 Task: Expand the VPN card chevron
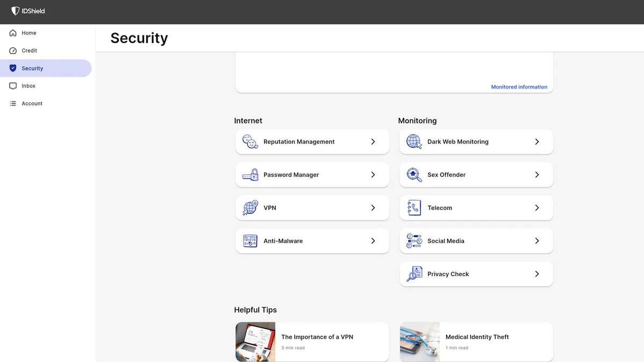pyautogui.click(x=373, y=208)
